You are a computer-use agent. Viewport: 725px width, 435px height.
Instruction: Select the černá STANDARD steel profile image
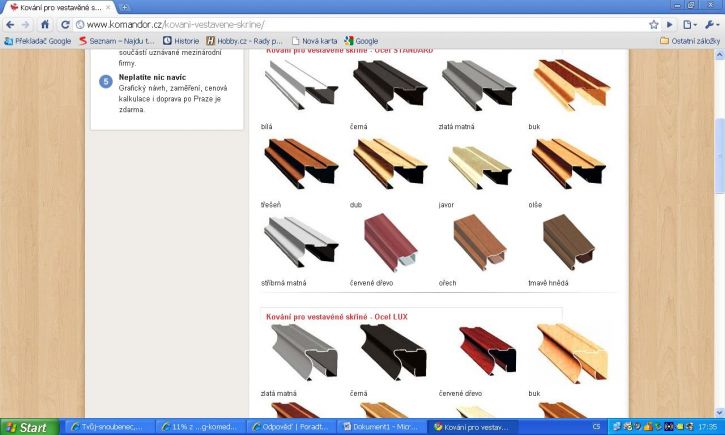(x=389, y=85)
